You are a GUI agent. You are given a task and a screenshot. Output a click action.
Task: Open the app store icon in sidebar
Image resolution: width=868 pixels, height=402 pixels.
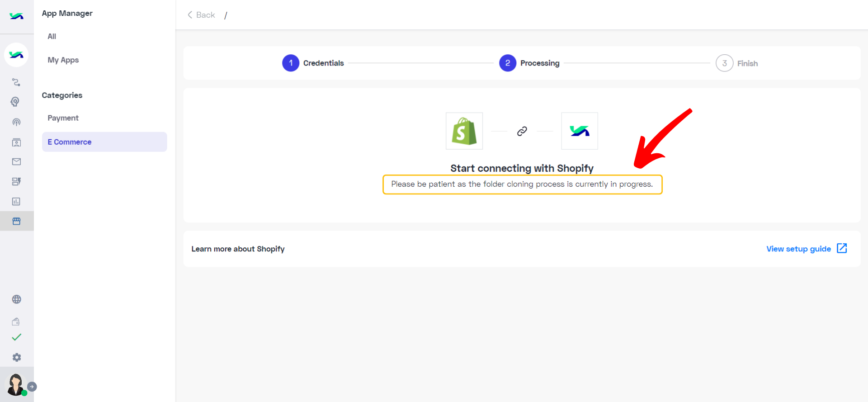click(x=16, y=221)
